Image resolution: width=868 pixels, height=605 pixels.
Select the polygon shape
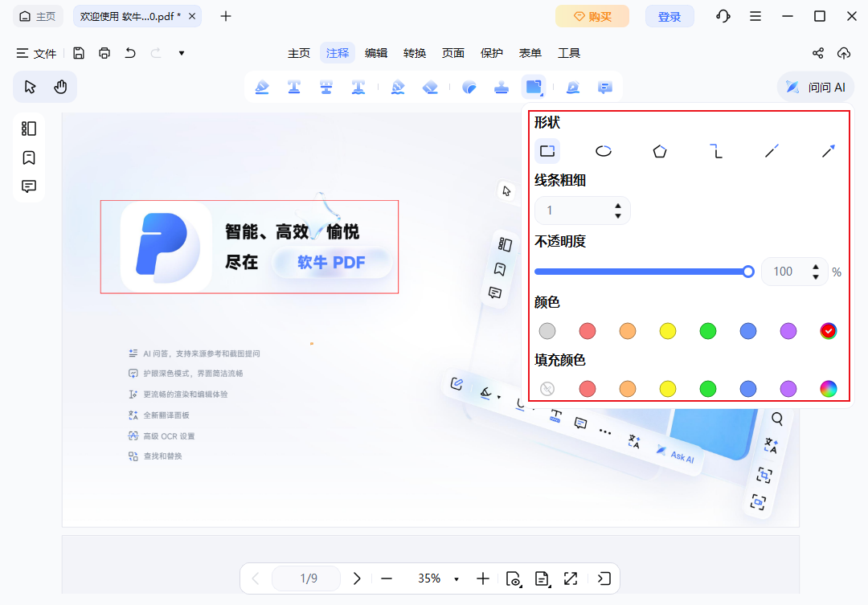[x=659, y=150]
